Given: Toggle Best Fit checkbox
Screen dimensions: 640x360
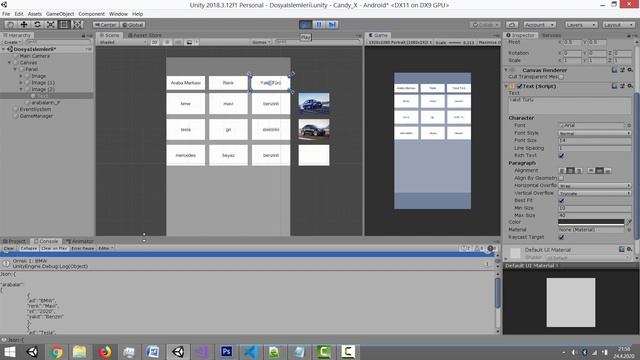Looking at the screenshot, I should [x=561, y=200].
